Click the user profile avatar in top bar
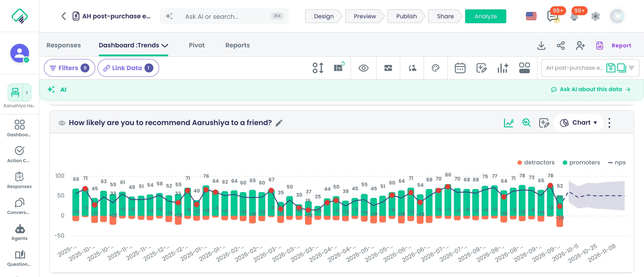Image resolution: width=644 pixels, height=277 pixels. [617, 16]
